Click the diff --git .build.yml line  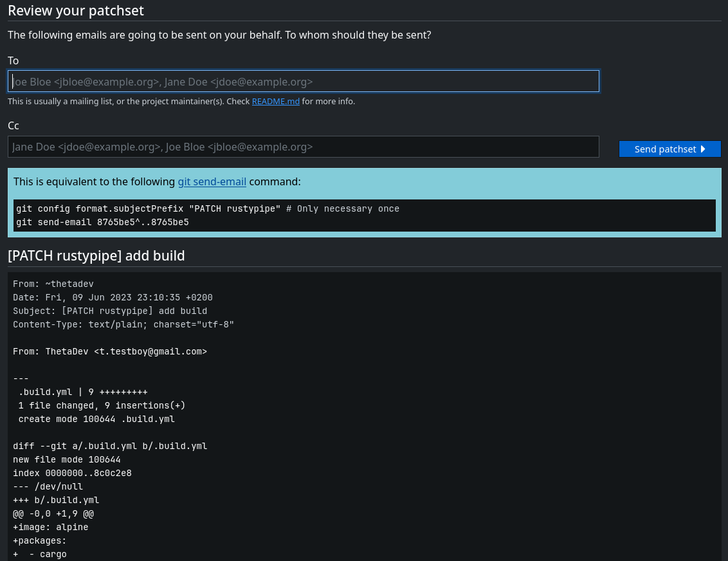tap(110, 446)
